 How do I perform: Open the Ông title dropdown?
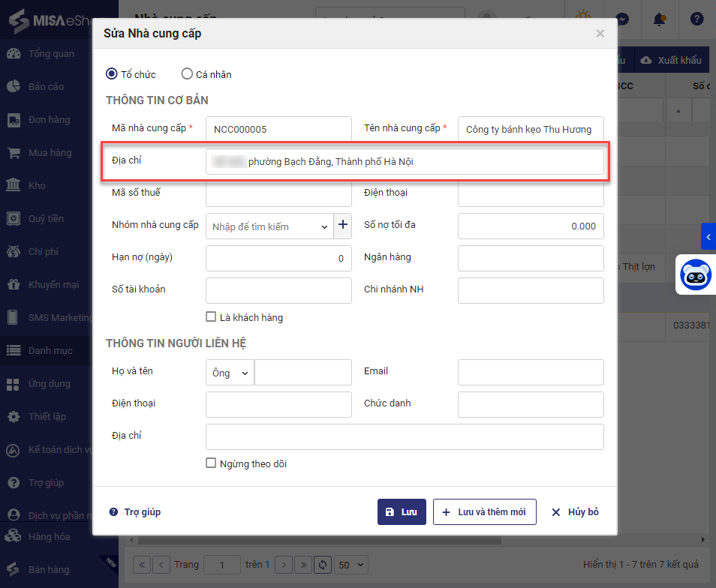coord(230,373)
